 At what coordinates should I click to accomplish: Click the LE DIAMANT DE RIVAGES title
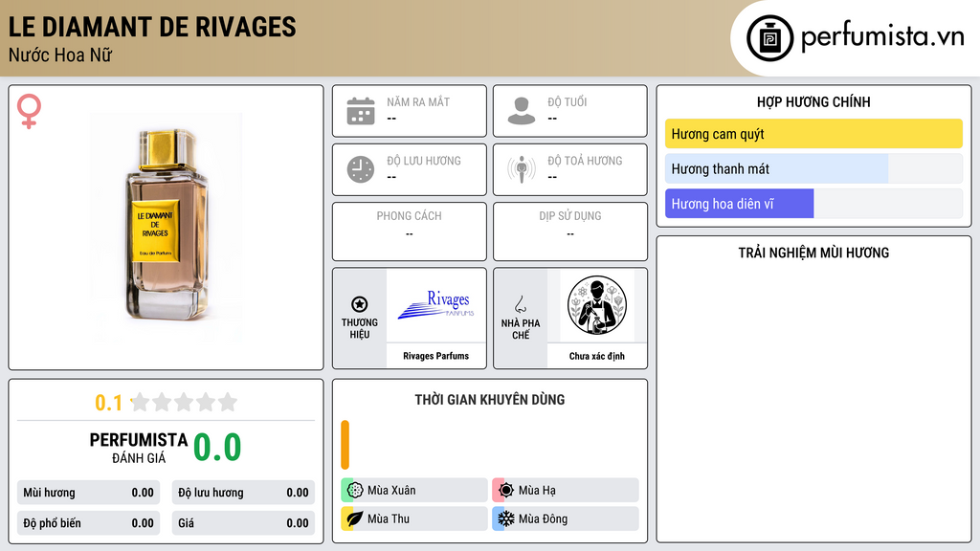152,28
